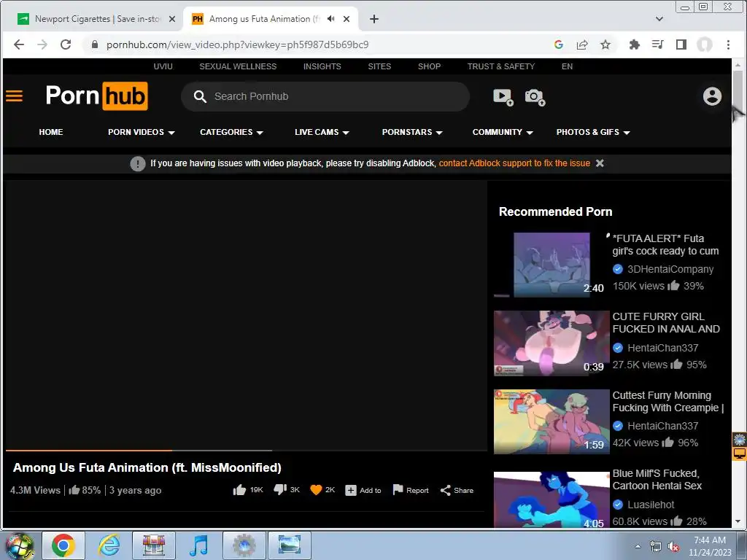Viewport: 747px width, 560px height.
Task: Reload the page
Action: click(x=66, y=44)
